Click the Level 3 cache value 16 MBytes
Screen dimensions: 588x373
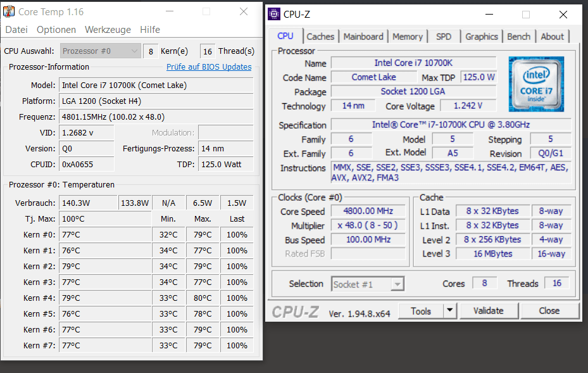[x=493, y=254]
